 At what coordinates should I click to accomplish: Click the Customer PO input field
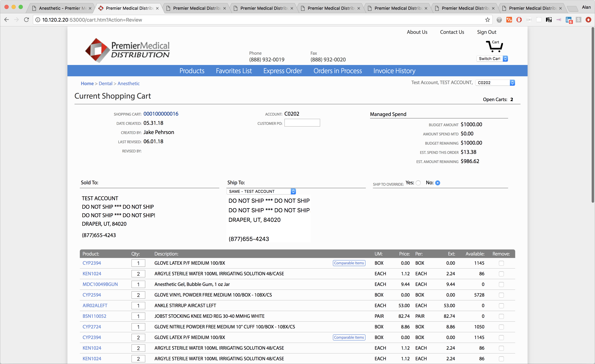[302, 123]
